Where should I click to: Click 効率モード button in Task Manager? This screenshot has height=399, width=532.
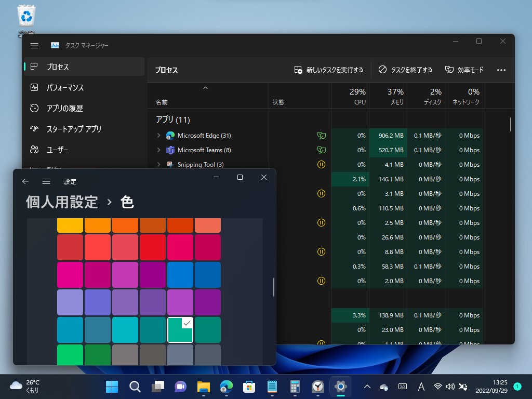[x=464, y=70]
